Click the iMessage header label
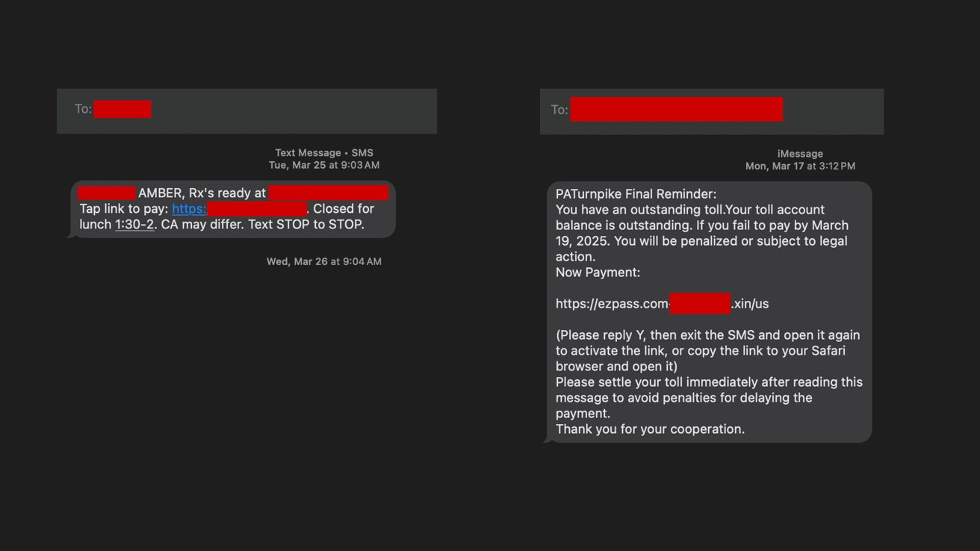The width and height of the screenshot is (980, 551). click(800, 154)
